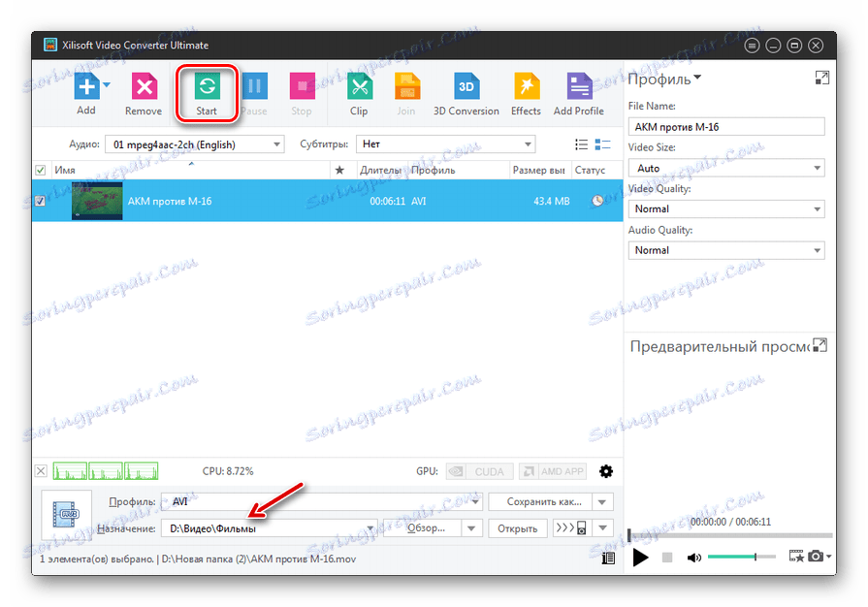Expand the Сохранить как dropdown arrow
This screenshot has height=607, width=868.
pyautogui.click(x=602, y=502)
